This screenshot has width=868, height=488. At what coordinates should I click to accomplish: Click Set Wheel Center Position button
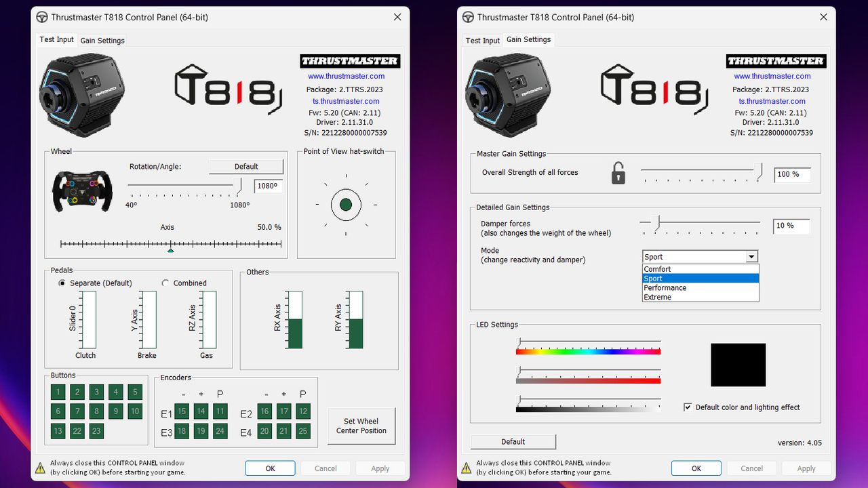[x=361, y=426]
